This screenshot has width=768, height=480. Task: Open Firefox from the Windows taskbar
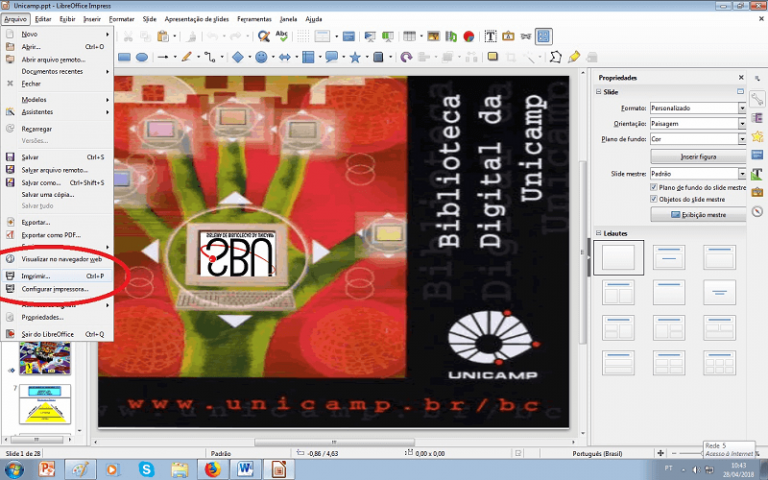211,468
